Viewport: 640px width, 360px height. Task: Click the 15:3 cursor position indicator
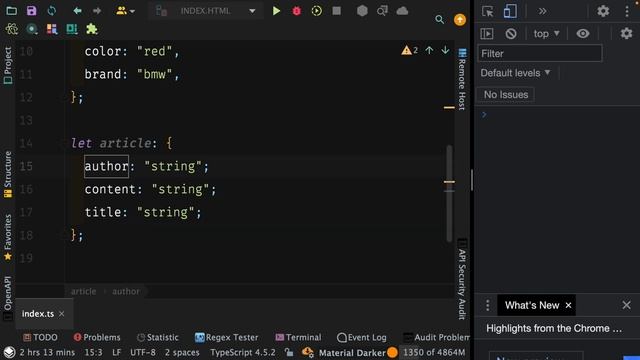point(93,352)
